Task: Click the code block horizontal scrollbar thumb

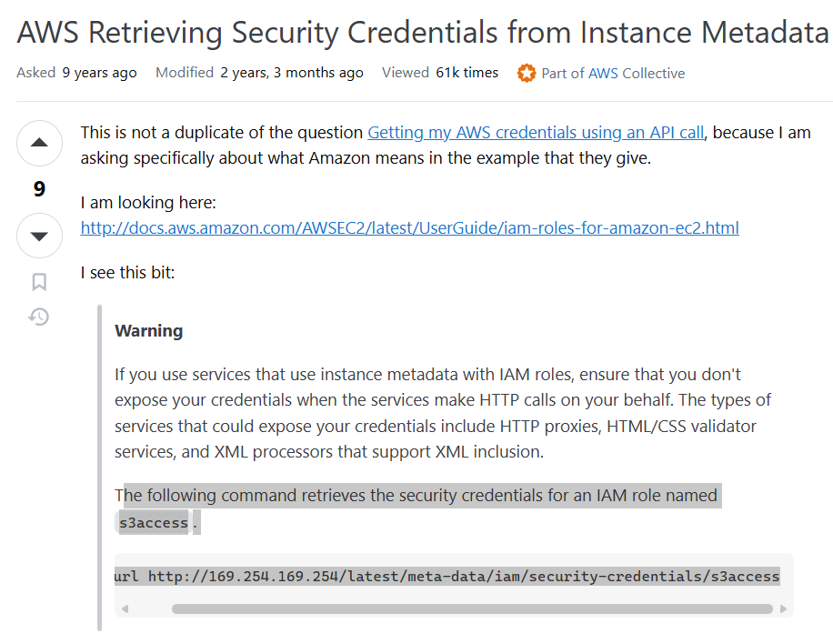Action: pos(471,609)
